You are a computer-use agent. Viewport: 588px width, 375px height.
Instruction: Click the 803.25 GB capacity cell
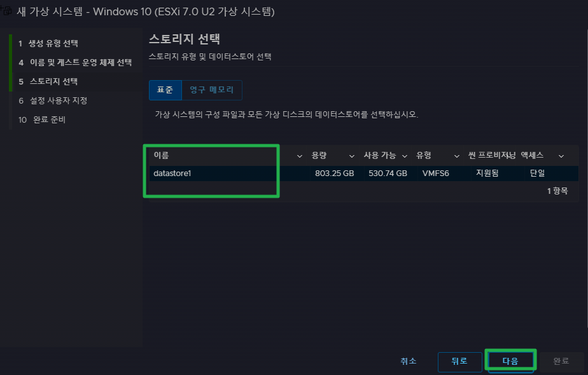click(335, 174)
